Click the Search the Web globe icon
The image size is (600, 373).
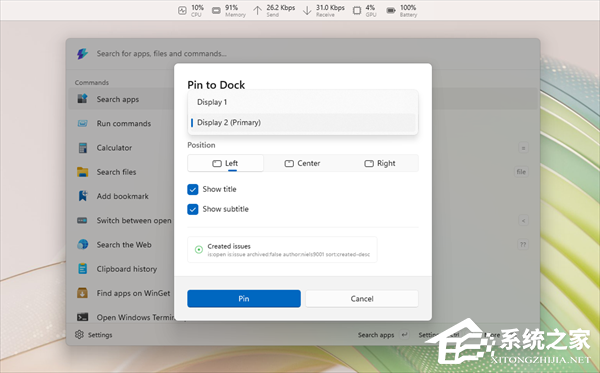pos(82,244)
